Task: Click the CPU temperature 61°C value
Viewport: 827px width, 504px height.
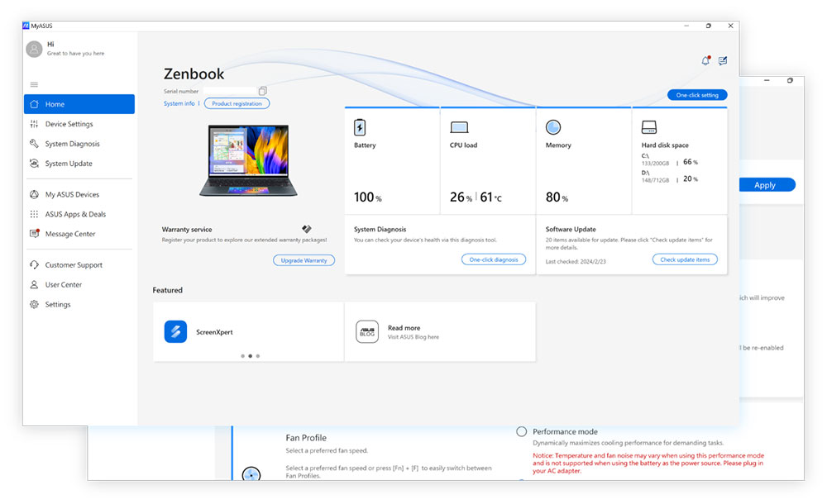Action: tap(491, 197)
